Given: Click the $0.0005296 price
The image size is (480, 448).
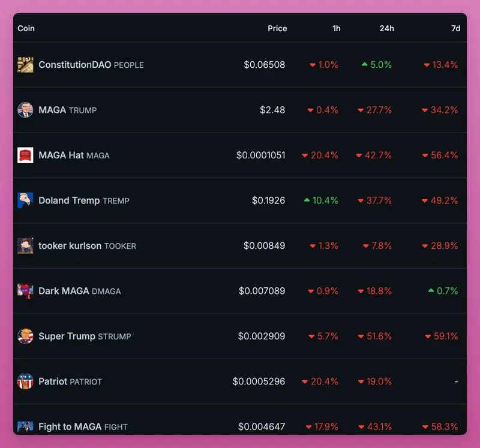Looking at the screenshot, I should tap(259, 381).
